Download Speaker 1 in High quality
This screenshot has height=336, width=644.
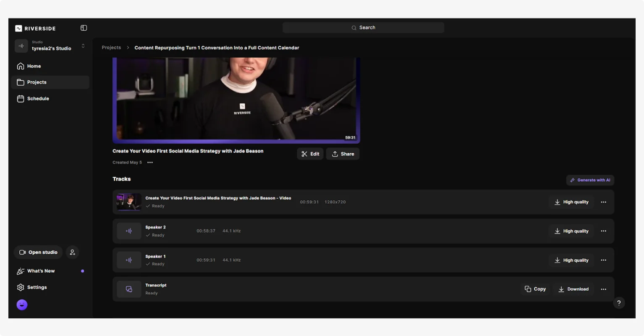tap(571, 260)
